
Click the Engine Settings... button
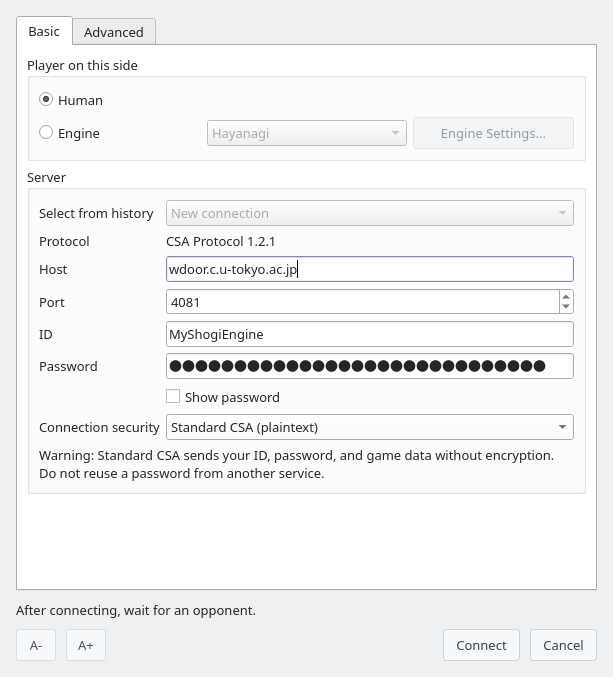pyautogui.click(x=493, y=133)
